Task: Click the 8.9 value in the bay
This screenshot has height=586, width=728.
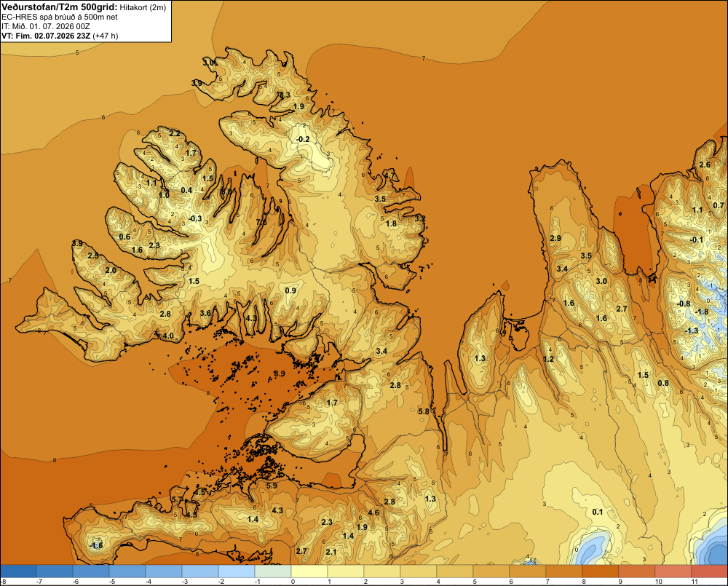Action: (x=280, y=373)
